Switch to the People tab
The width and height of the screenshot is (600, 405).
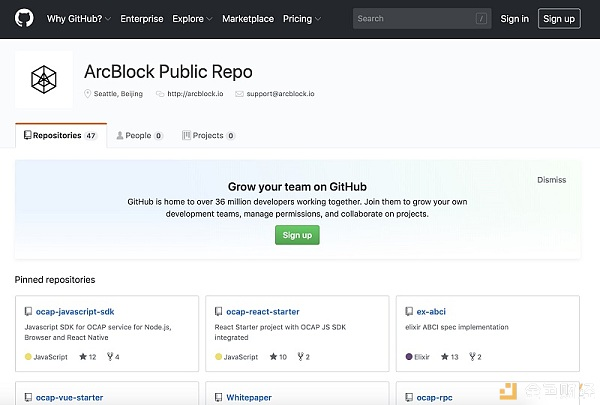pyautogui.click(x=139, y=136)
